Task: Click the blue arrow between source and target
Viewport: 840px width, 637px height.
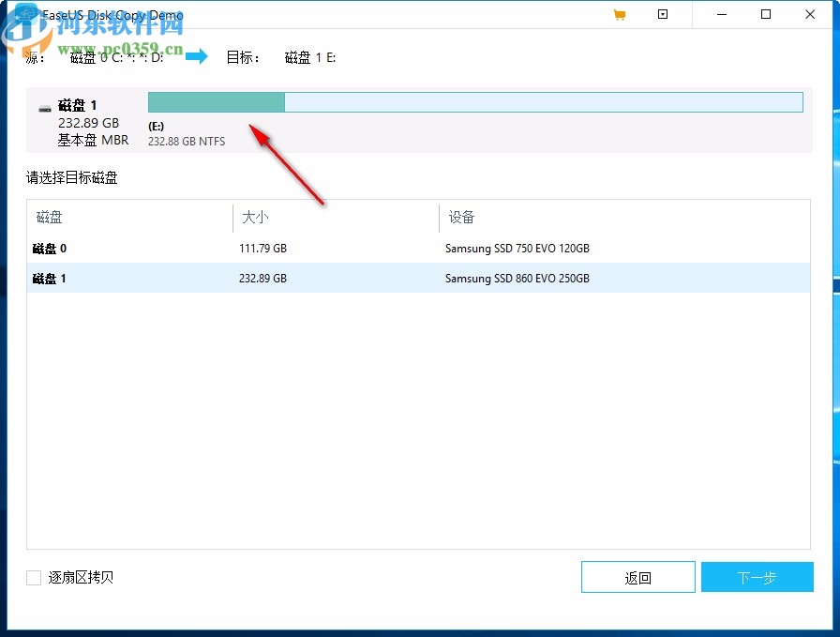Action: pos(197,56)
